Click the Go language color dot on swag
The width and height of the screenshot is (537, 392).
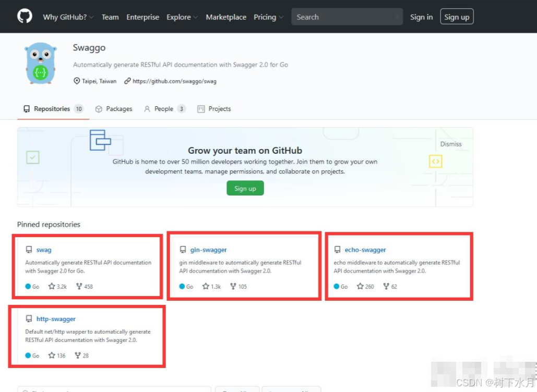28,286
